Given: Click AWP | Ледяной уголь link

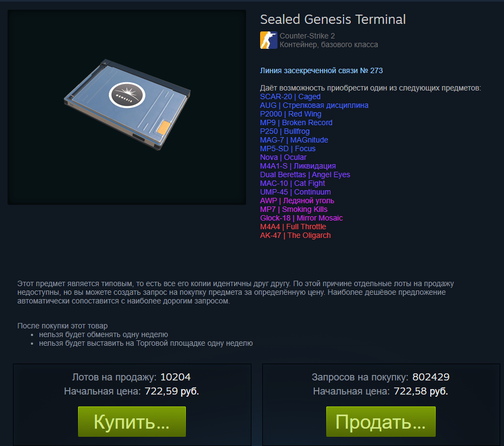Looking at the screenshot, I should (297, 201).
